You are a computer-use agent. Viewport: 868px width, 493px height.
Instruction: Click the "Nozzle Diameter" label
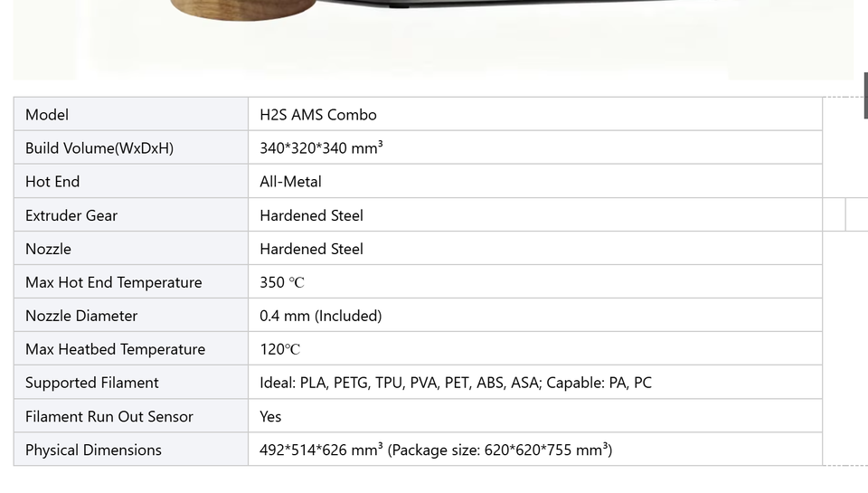pos(81,316)
